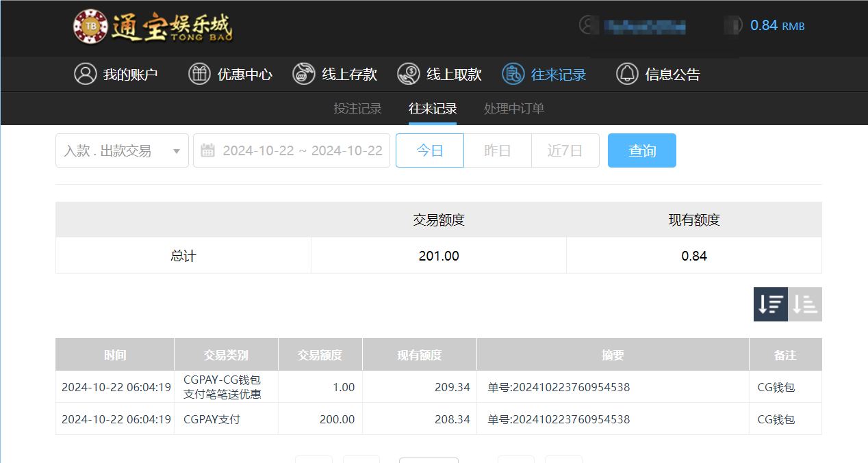The height and width of the screenshot is (463, 868).
Task: Open the 线上存款 deposit icon
Action: click(x=303, y=74)
